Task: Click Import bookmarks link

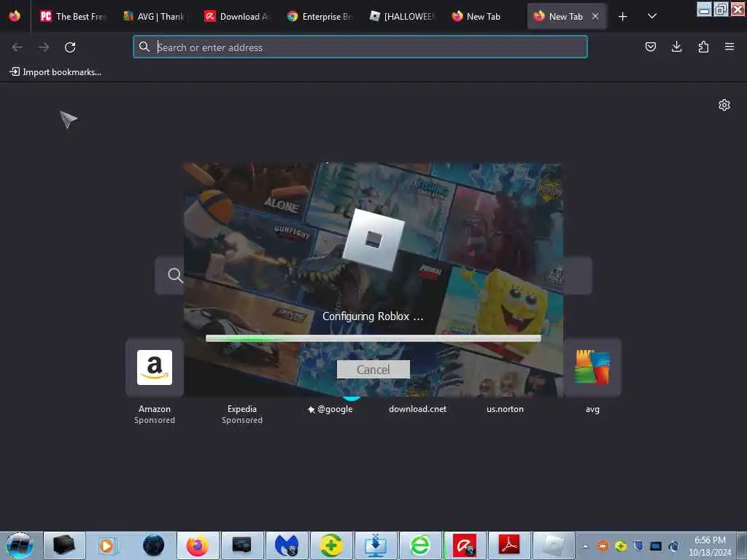Action: [55, 72]
